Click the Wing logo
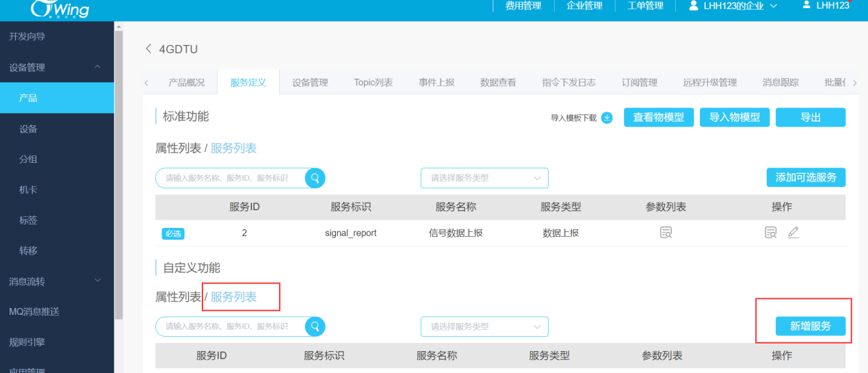Image resolution: width=868 pixels, height=373 pixels. (60, 10)
